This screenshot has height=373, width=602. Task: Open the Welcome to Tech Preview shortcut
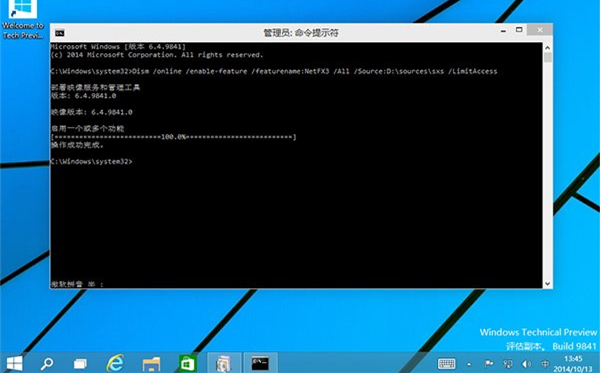[23, 19]
